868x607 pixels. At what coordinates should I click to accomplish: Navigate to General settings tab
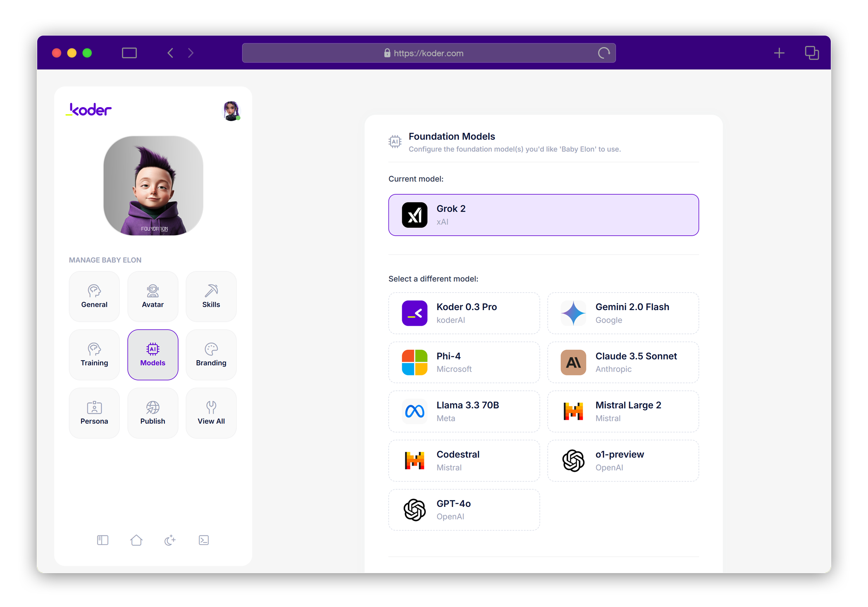(x=94, y=296)
